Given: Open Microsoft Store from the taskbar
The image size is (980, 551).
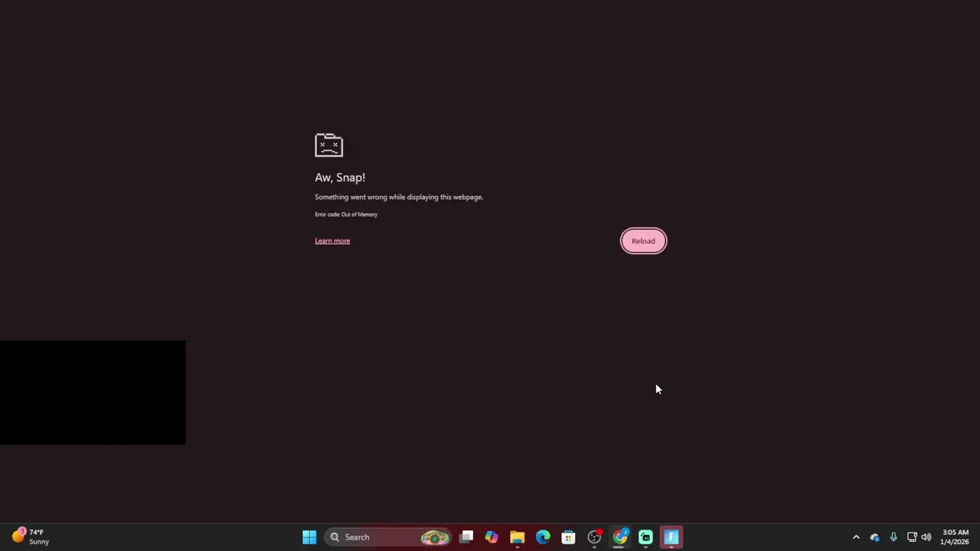Looking at the screenshot, I should coord(568,537).
